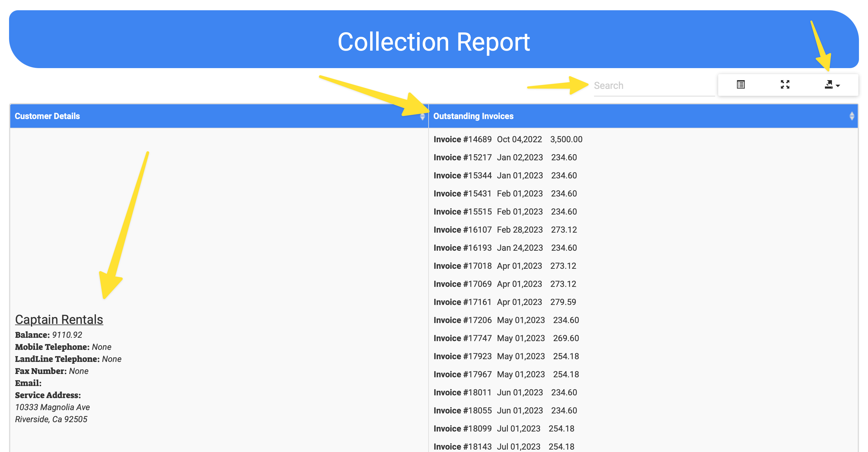Toggle the card view list icon
868x452 pixels.
coord(740,85)
